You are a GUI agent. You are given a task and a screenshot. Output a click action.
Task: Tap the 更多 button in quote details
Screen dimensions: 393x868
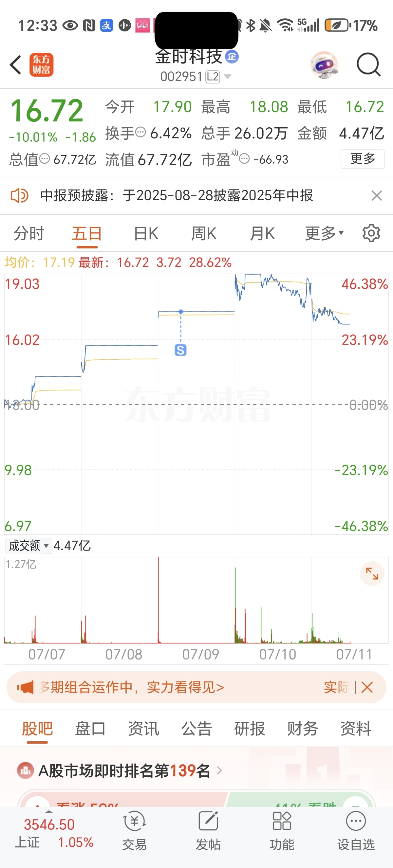click(x=362, y=159)
